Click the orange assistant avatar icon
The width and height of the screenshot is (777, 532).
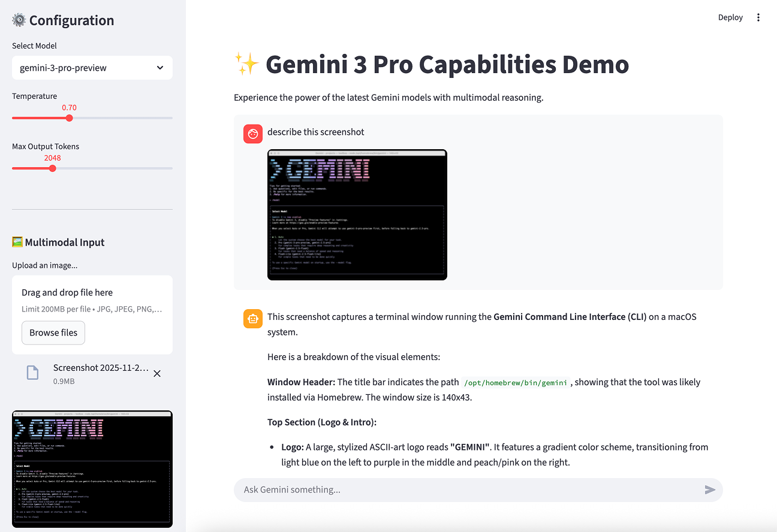point(252,318)
